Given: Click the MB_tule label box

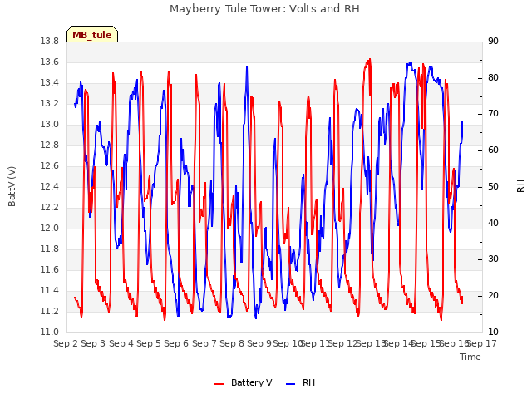Looking at the screenshot, I should [92, 34].
